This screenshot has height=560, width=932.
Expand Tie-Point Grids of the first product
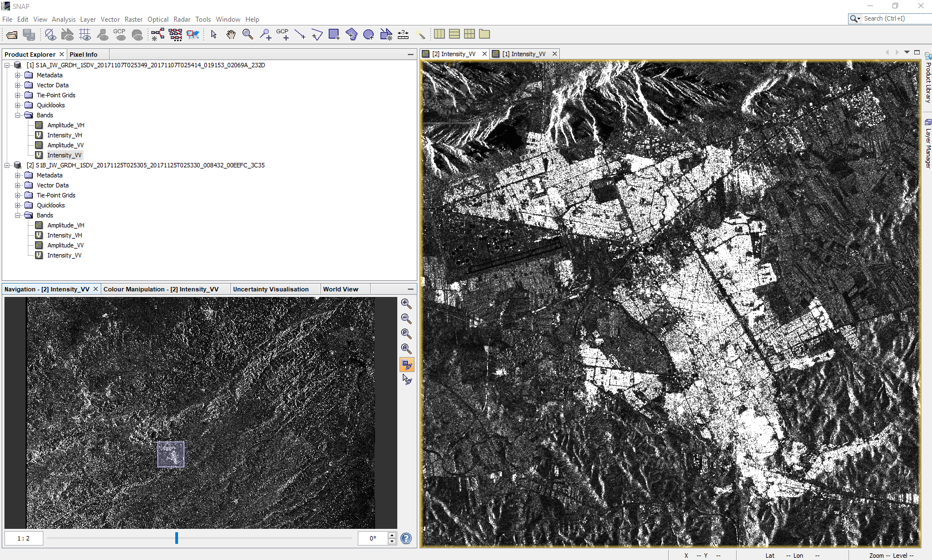pos(17,95)
